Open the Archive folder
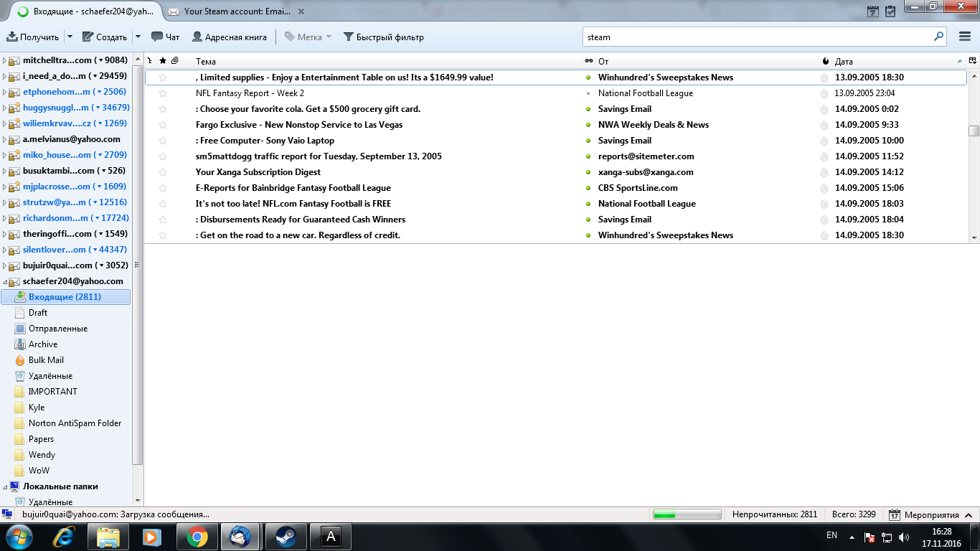Image resolution: width=980 pixels, height=551 pixels. [x=43, y=344]
